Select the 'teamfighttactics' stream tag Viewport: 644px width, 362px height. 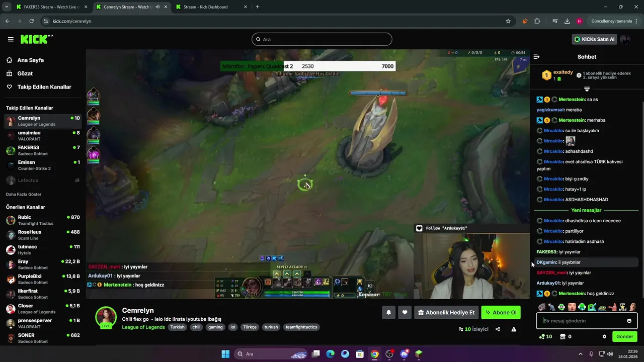[x=301, y=327]
